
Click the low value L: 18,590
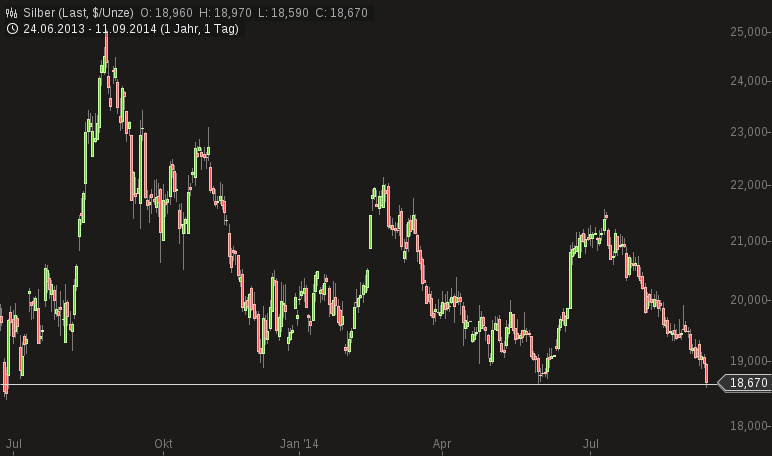283,13
